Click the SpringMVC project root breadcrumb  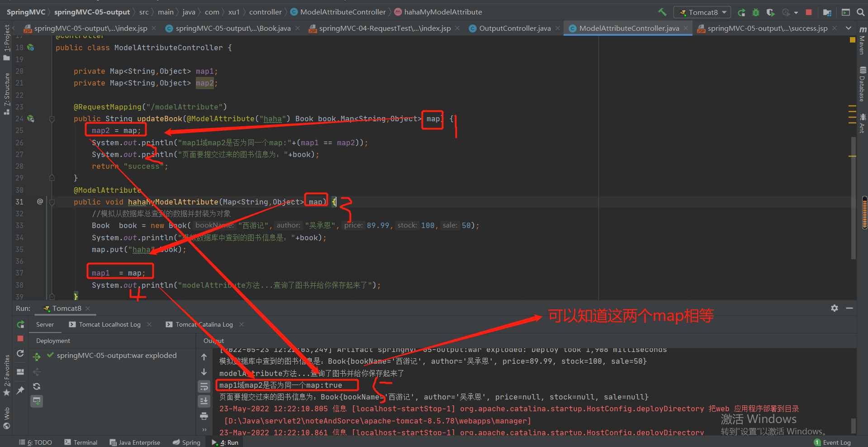(26, 12)
